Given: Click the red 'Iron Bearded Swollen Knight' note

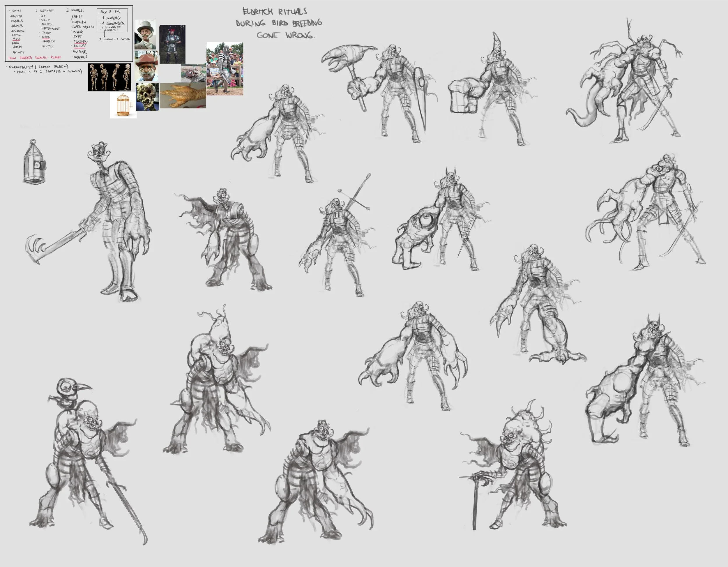Looking at the screenshot, I should [x=35, y=58].
